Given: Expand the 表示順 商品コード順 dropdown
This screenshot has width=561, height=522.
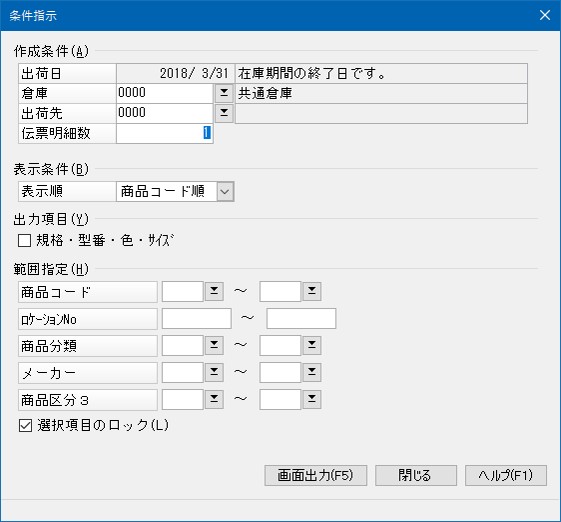Looking at the screenshot, I should [225, 191].
